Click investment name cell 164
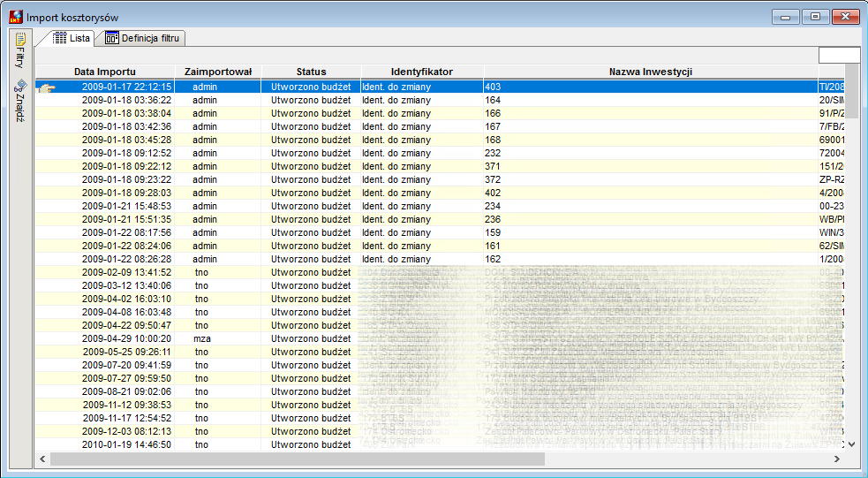The image size is (868, 478). pos(651,100)
